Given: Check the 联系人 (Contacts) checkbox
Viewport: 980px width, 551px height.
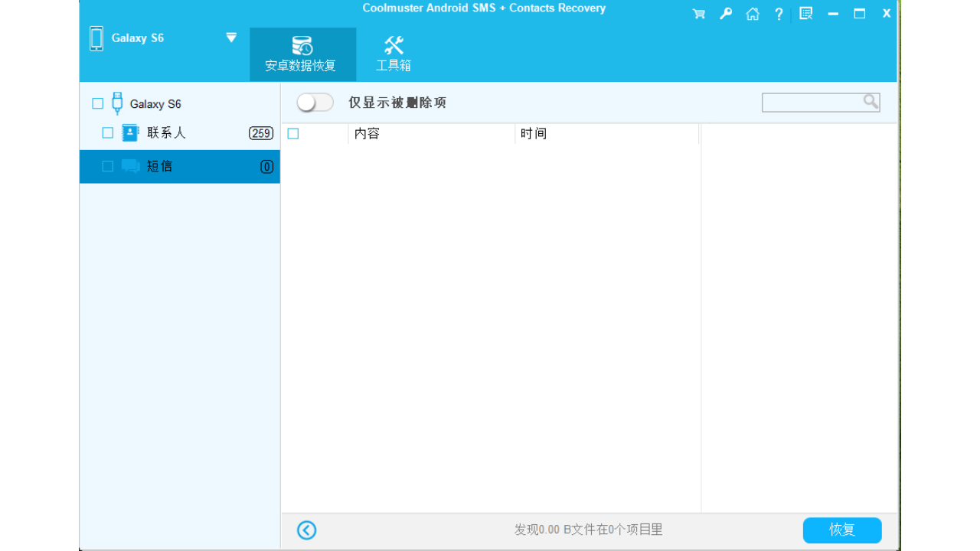Looking at the screenshot, I should tap(107, 132).
